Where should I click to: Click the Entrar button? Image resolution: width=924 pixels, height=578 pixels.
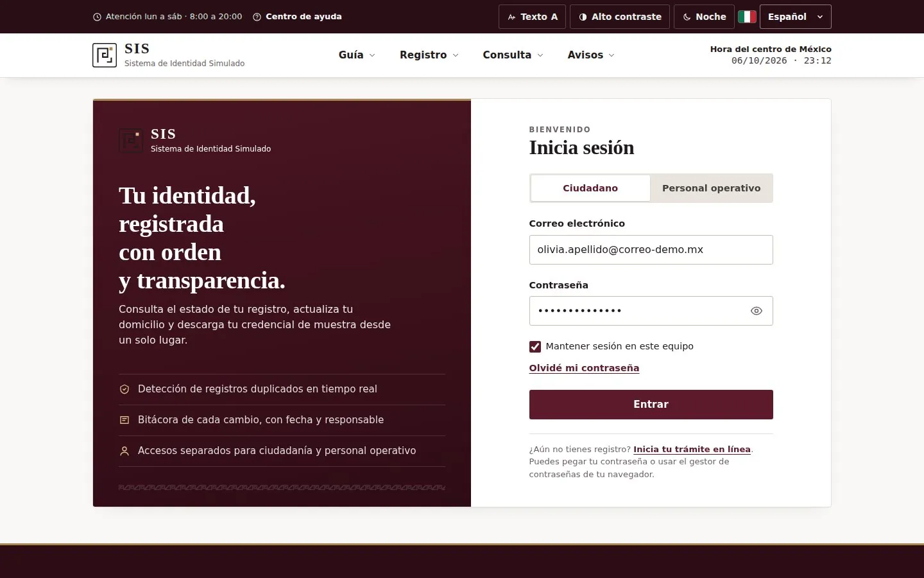coord(651,405)
